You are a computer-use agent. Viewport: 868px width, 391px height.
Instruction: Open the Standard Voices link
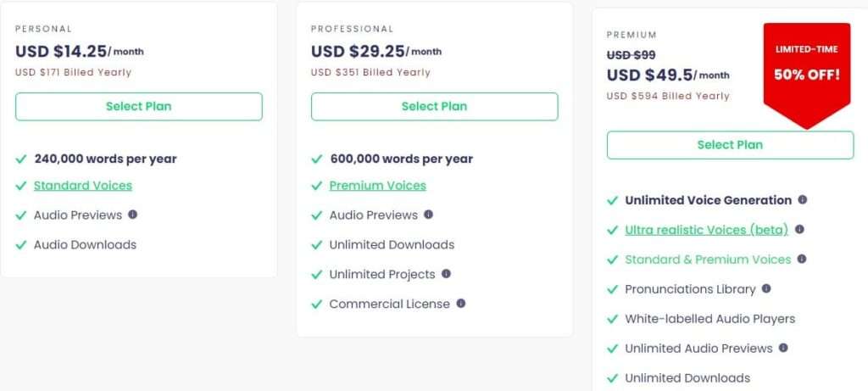83,186
